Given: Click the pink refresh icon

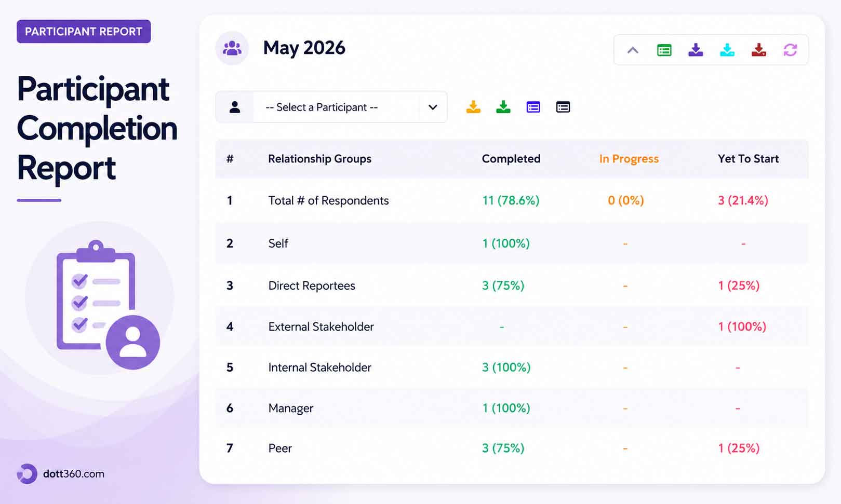Looking at the screenshot, I should 790,50.
